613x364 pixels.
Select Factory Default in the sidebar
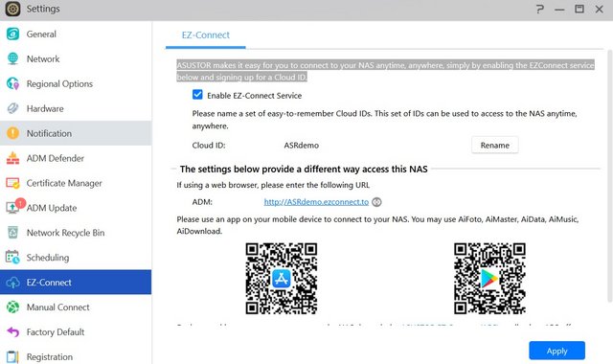pos(76,332)
